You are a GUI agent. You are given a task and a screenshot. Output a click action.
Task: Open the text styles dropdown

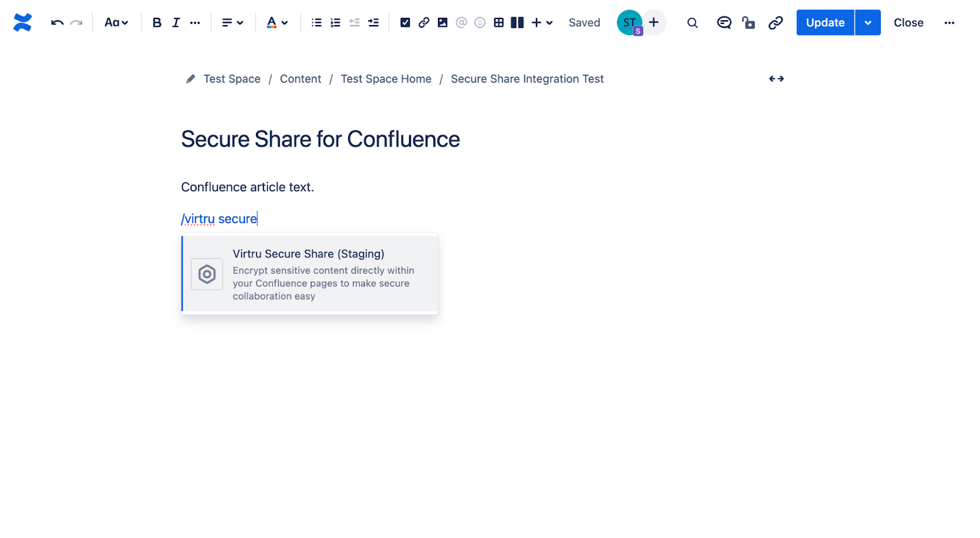point(116,23)
